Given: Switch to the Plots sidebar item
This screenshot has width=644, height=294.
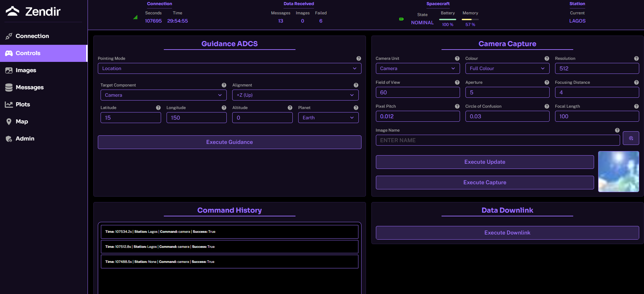Looking at the screenshot, I should (x=23, y=104).
